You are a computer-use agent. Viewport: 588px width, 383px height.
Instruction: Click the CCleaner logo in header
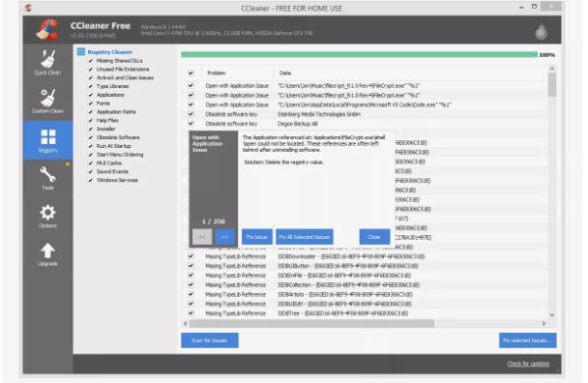coord(47,29)
